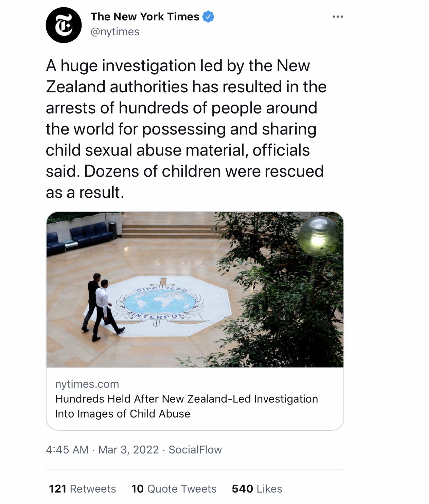This screenshot has height=504, width=429.
Task: Click "Dozens of children were rescued" sentence
Action: (x=204, y=171)
